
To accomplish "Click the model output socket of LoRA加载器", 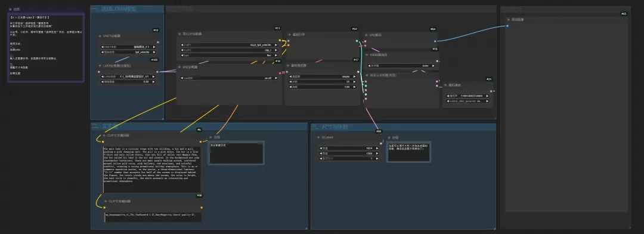I will (157, 72).
